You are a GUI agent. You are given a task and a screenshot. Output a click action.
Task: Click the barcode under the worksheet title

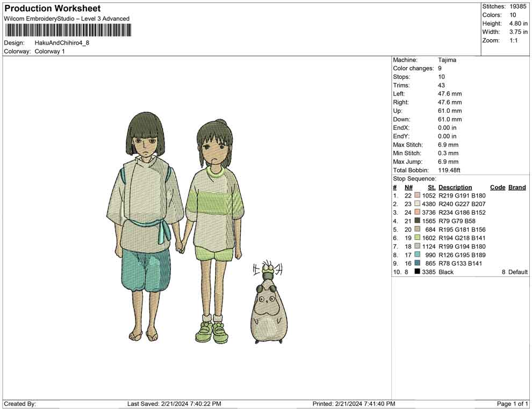68,31
